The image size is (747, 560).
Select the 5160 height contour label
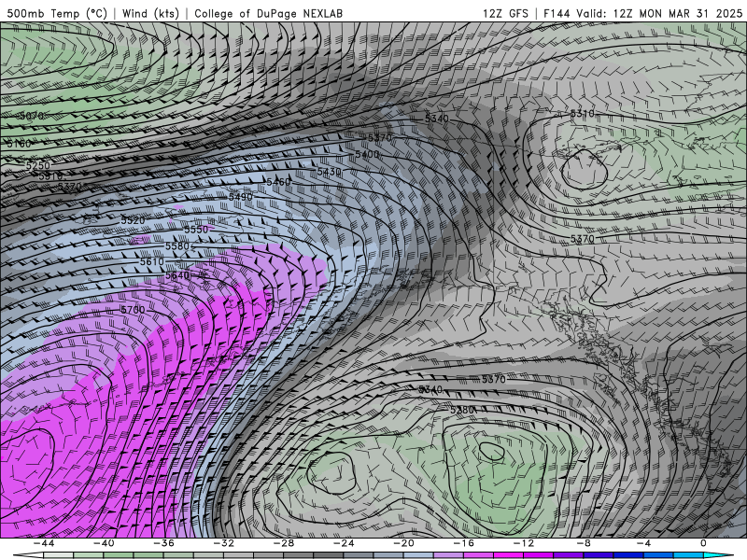pos(19,144)
